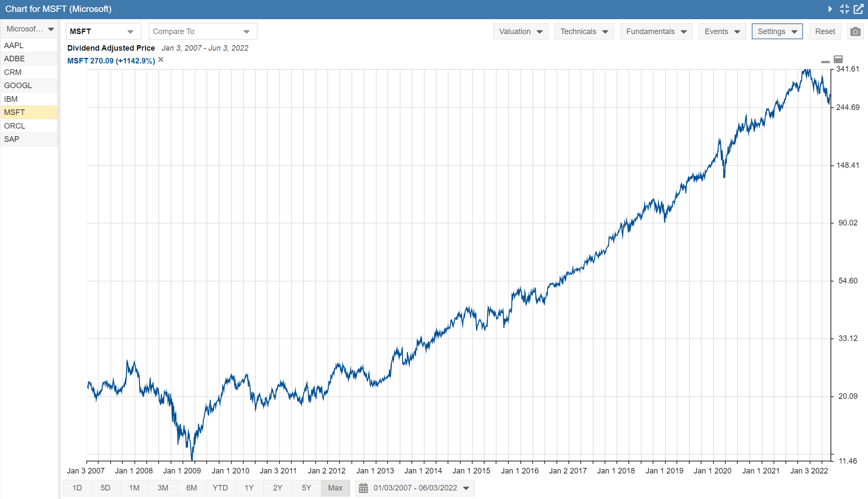Select SAP in the ticker list

click(x=29, y=139)
